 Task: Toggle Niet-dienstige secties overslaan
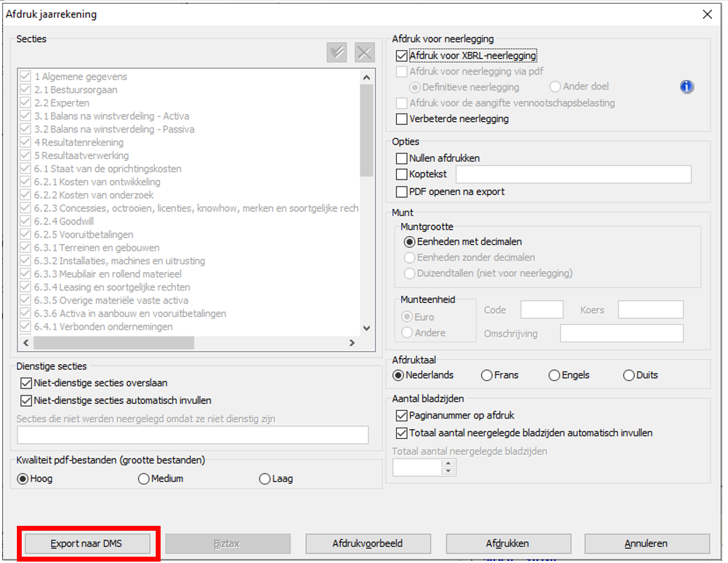(27, 384)
